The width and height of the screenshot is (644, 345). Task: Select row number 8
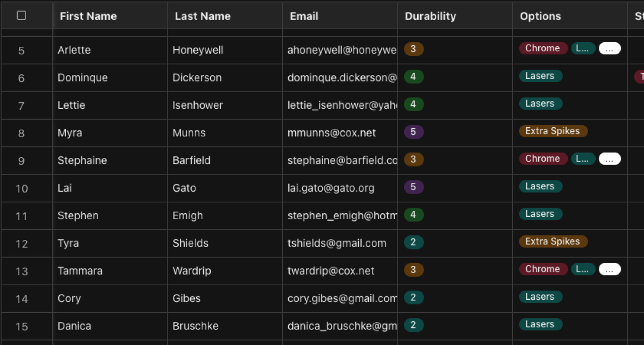pos(21,133)
